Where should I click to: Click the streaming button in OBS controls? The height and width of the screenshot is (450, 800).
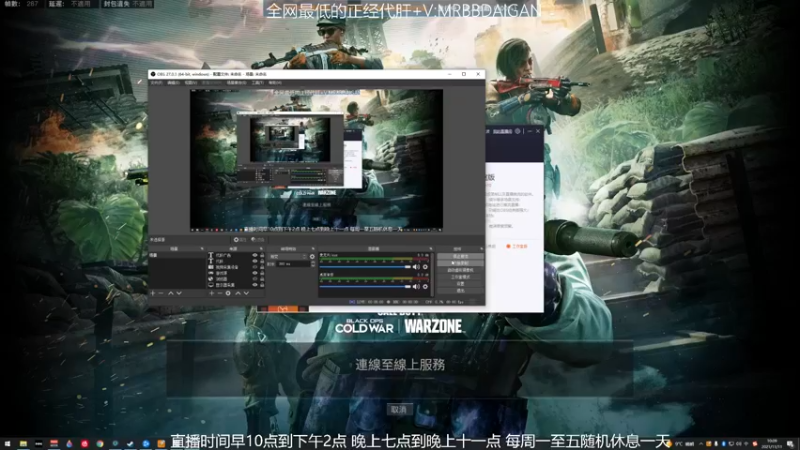(460, 256)
